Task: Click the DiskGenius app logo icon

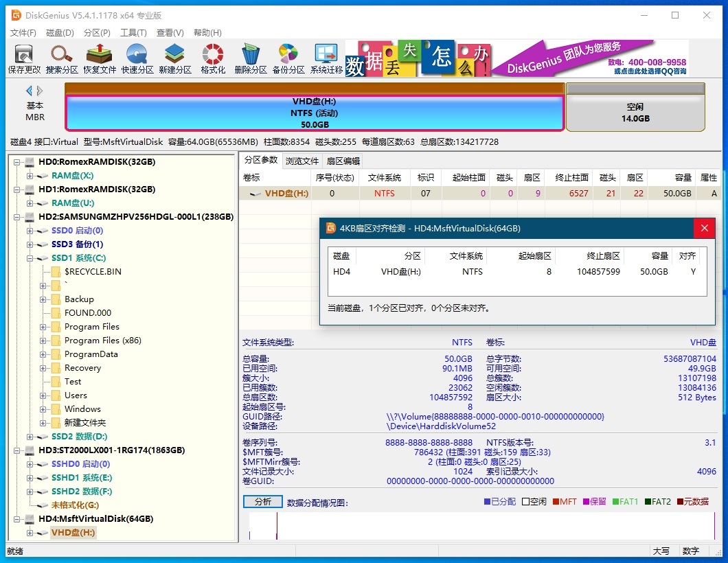Action: click(x=16, y=15)
